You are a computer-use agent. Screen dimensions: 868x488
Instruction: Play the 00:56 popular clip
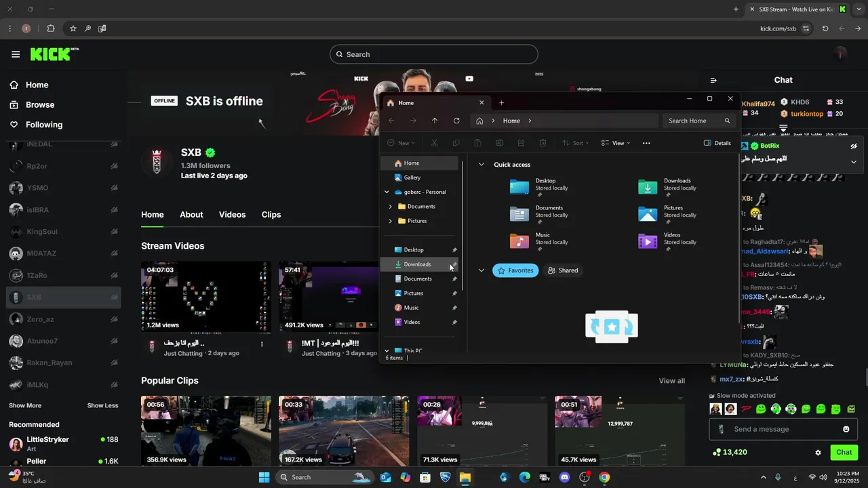pyautogui.click(x=206, y=432)
